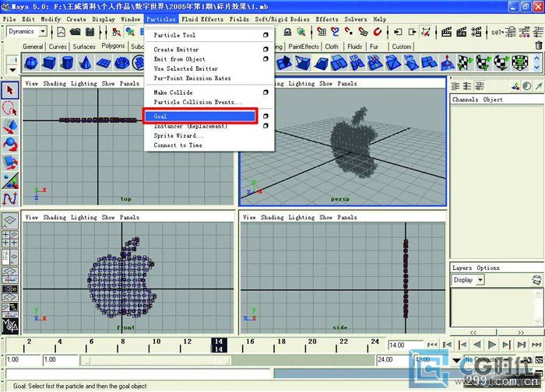This screenshot has width=545, height=392.
Task: Open the Particle Tool option box
Action: click(265, 35)
